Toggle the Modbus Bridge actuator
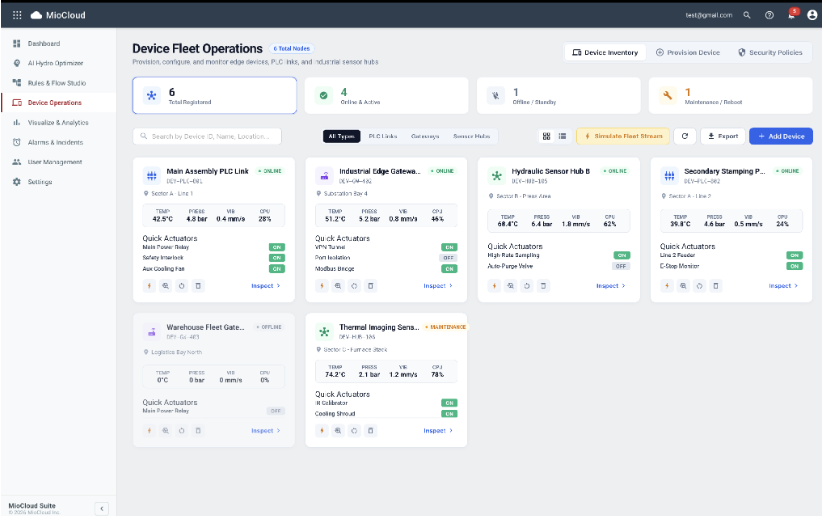The width and height of the screenshot is (822, 516). point(449,268)
